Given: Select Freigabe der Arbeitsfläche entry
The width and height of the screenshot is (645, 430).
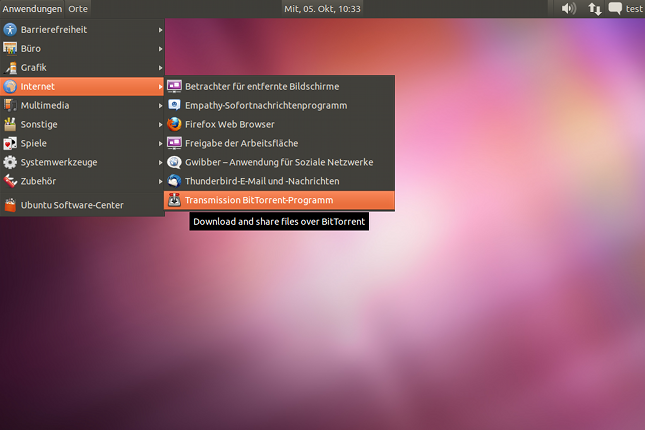Looking at the screenshot, I should click(279, 143).
